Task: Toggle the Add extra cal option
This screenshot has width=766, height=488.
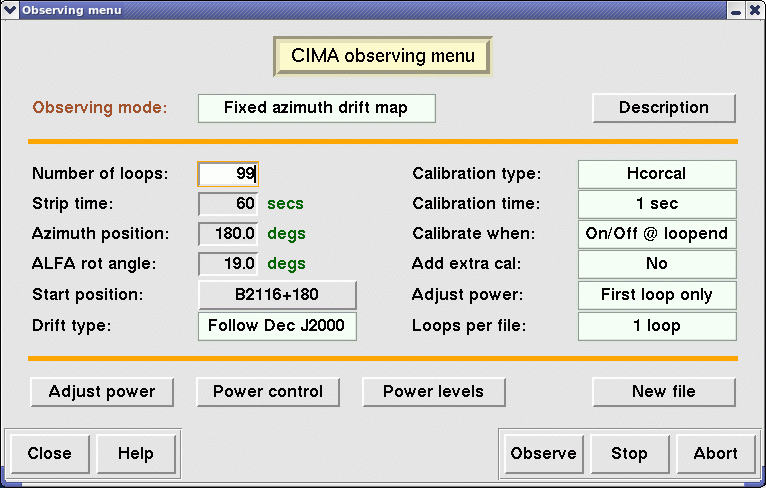Action: coord(656,264)
